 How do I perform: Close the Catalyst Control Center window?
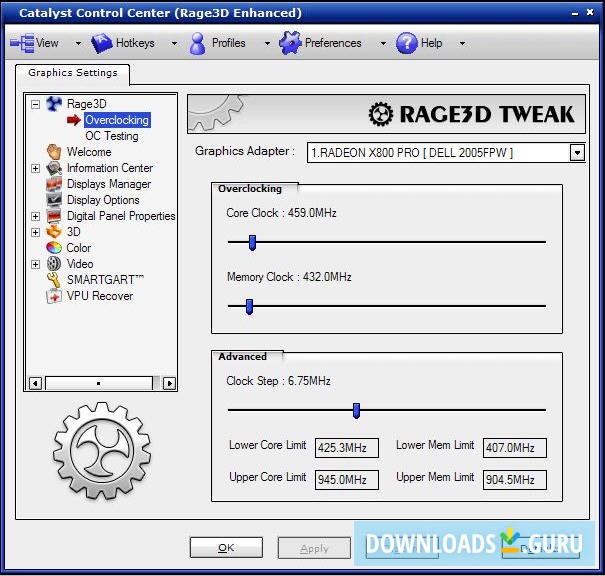point(590,13)
